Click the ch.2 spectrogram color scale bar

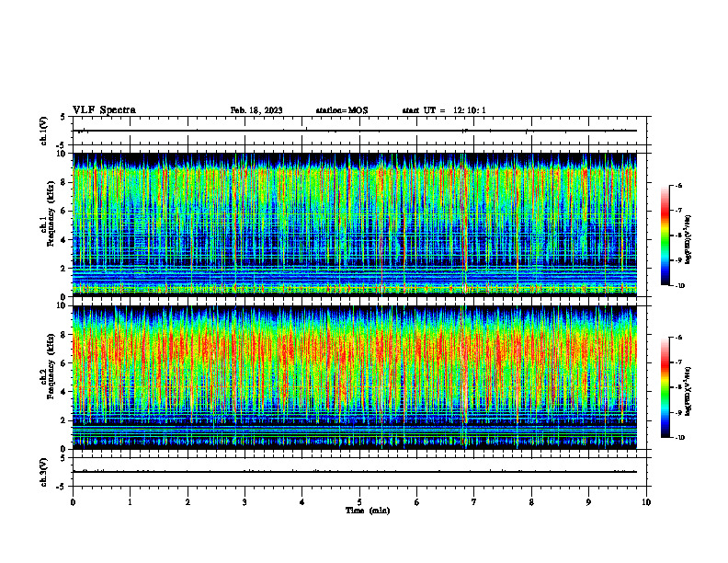pos(665,387)
